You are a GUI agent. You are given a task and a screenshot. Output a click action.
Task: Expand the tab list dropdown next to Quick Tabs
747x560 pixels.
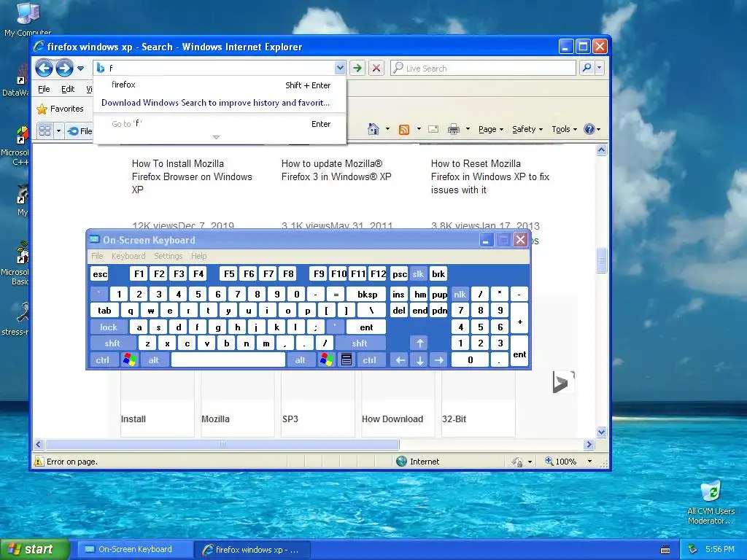(58, 131)
